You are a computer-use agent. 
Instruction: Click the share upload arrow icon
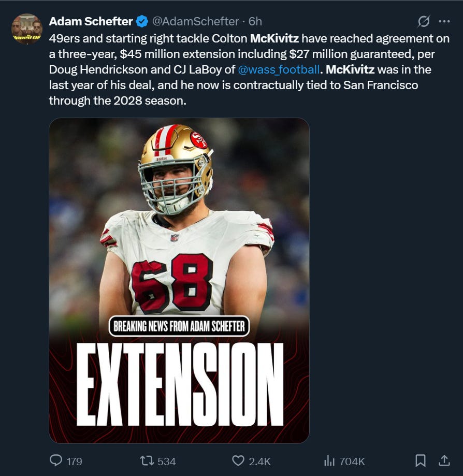444,460
